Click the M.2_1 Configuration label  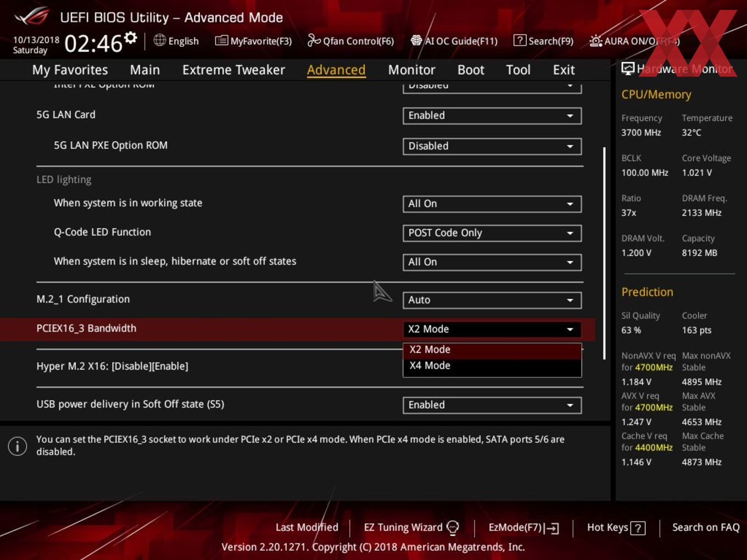[83, 299]
